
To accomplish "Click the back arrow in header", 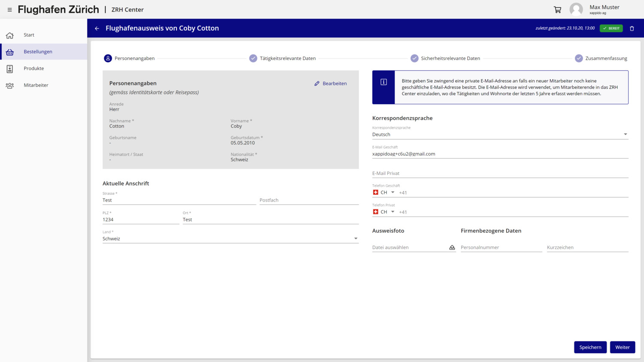I will (97, 28).
